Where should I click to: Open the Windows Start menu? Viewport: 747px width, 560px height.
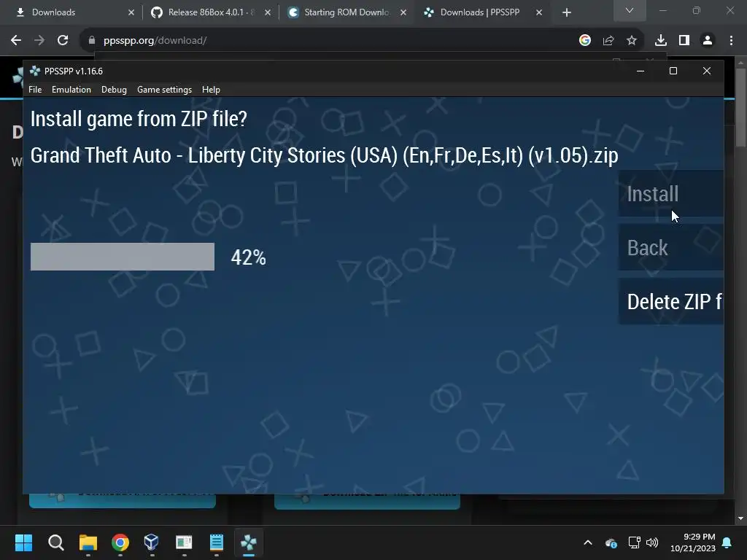[x=24, y=542]
